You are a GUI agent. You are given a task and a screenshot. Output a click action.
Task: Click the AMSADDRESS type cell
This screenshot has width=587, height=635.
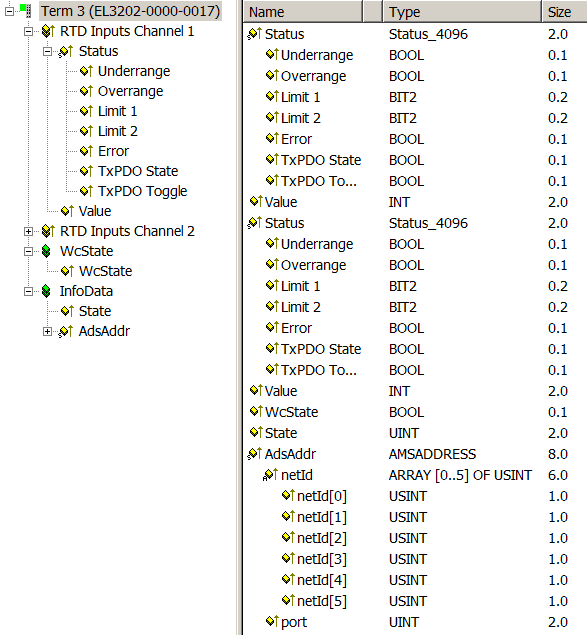point(432,454)
